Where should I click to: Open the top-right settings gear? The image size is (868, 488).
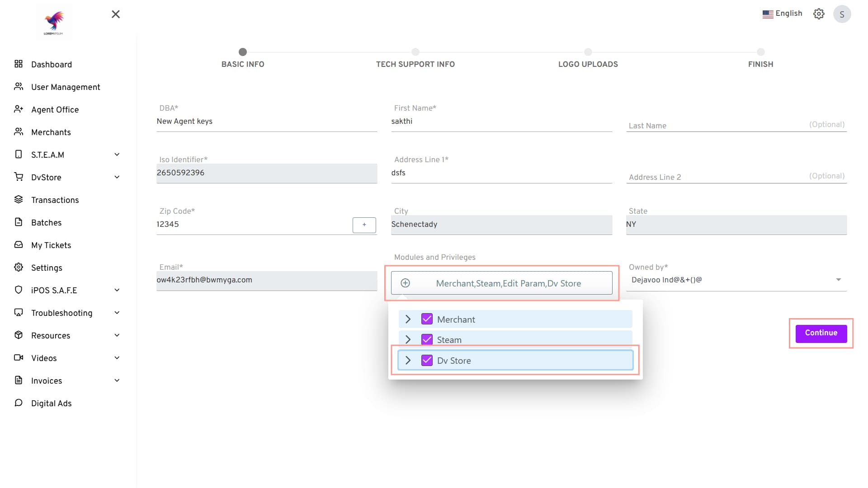(x=819, y=14)
